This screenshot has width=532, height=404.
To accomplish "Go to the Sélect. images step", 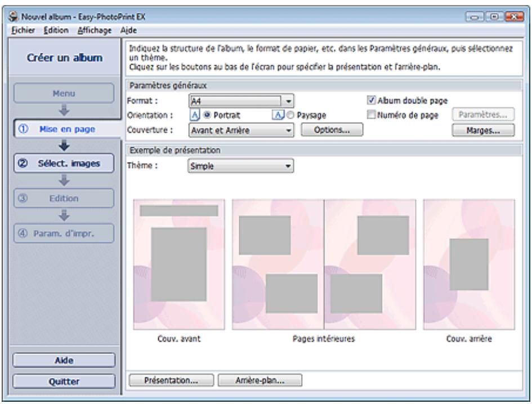I will pos(64,163).
